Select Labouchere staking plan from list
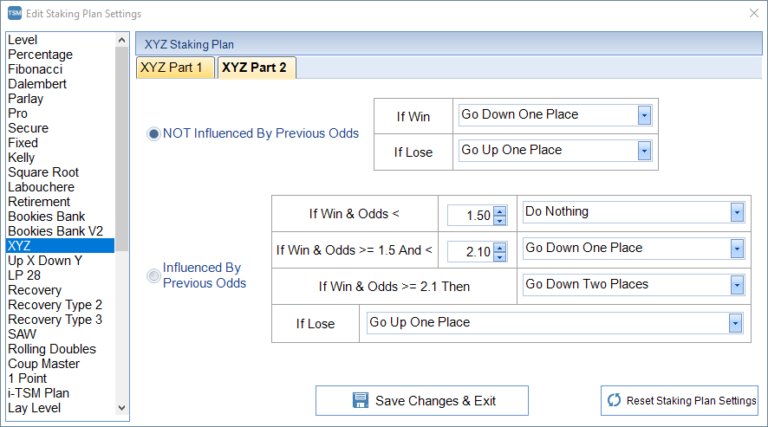768x427 pixels. point(40,187)
